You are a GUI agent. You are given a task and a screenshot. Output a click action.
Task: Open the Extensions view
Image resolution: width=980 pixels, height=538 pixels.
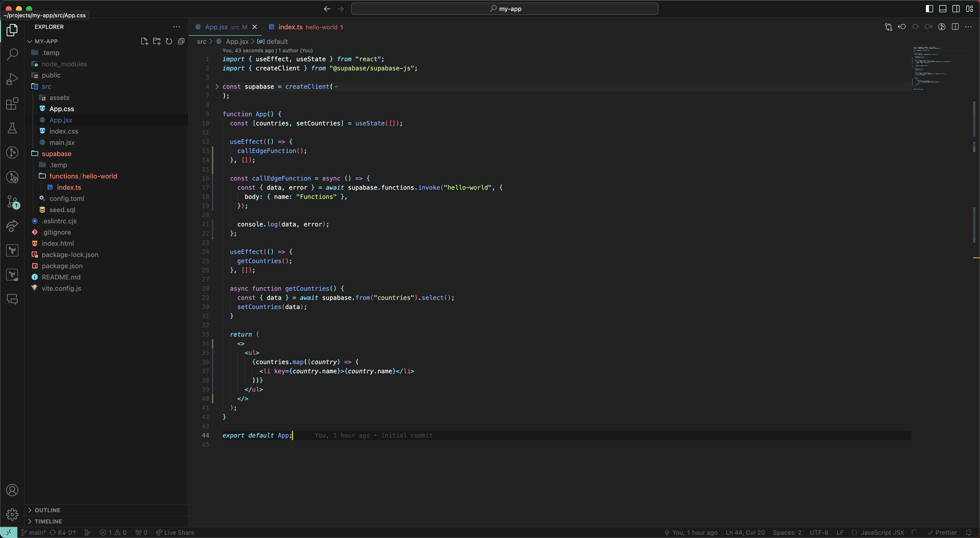point(12,104)
